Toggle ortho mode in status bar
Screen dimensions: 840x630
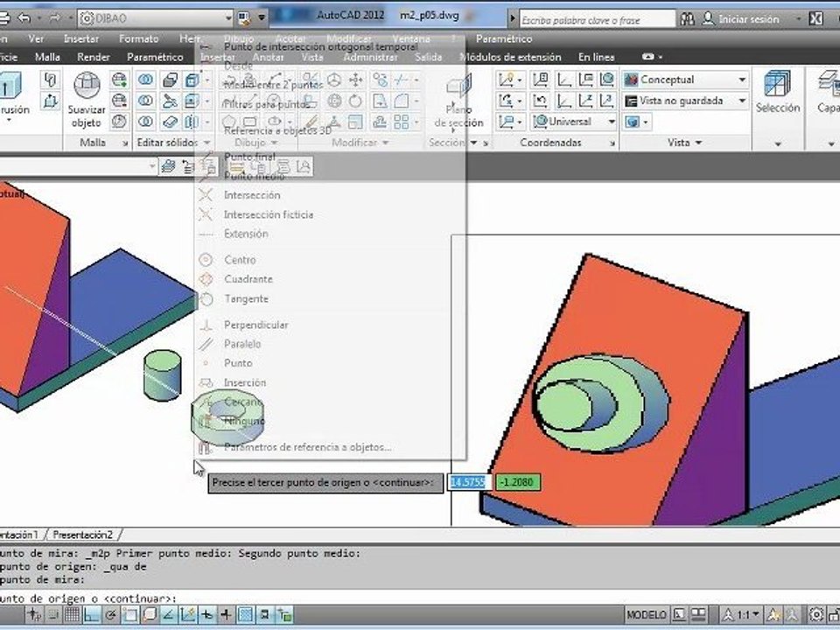pyautogui.click(x=92, y=615)
